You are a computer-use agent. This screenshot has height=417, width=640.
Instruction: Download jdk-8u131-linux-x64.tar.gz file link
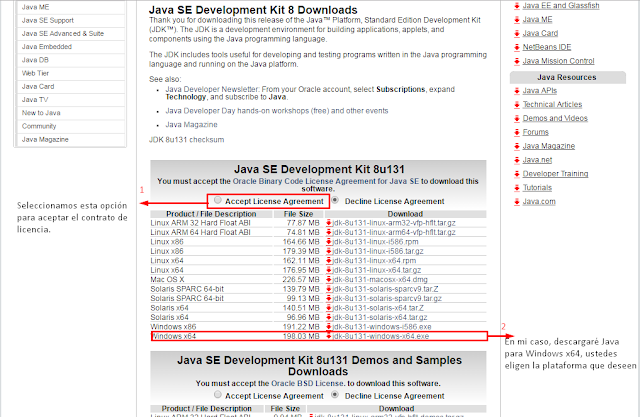coord(377,270)
